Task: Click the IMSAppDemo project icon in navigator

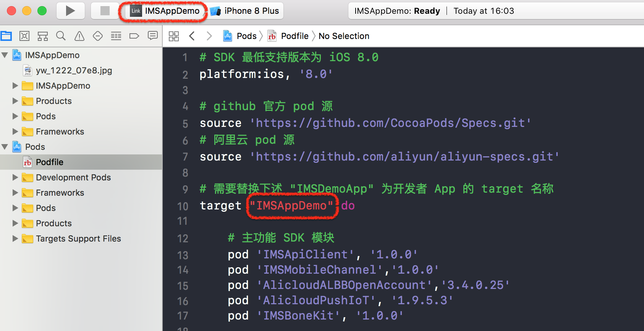Action: (x=17, y=55)
